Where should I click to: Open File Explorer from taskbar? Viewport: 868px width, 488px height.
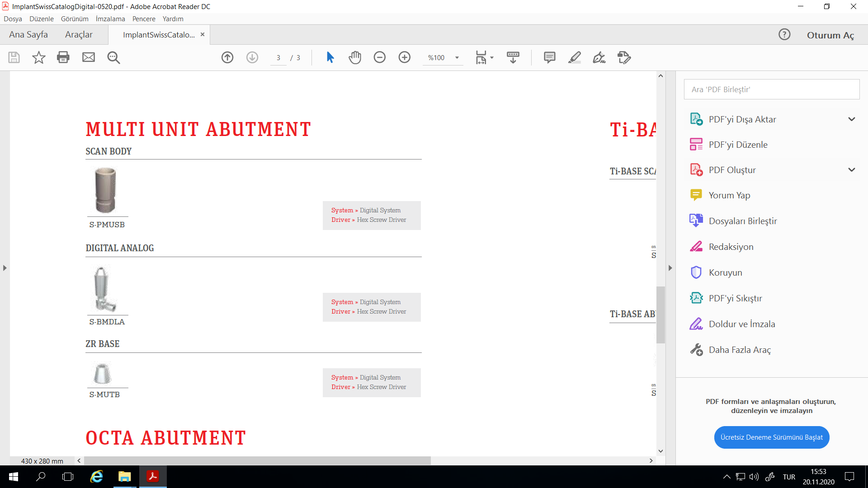(125, 477)
